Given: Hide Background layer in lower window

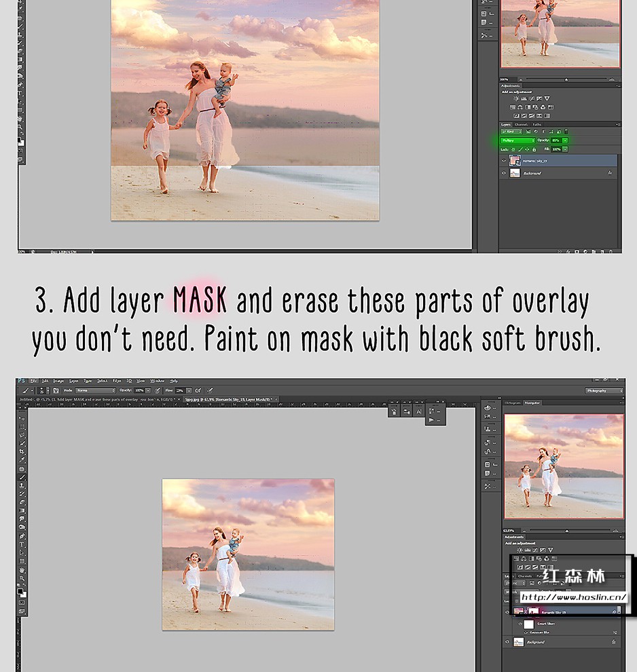Looking at the screenshot, I should click(x=507, y=642).
